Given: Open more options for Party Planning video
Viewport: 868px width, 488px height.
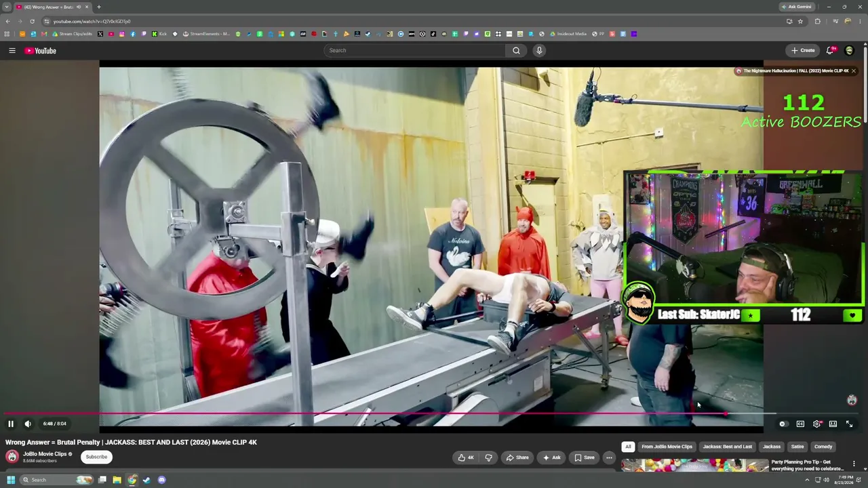Looking at the screenshot, I should tap(854, 465).
